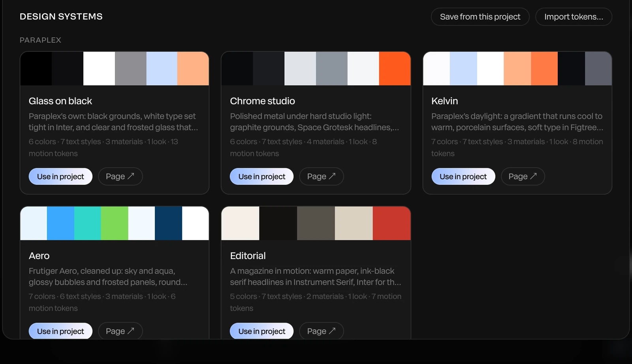Image resolution: width=632 pixels, height=364 pixels.
Task: Click the DESIGN SYSTEMS heading
Action: tap(61, 17)
